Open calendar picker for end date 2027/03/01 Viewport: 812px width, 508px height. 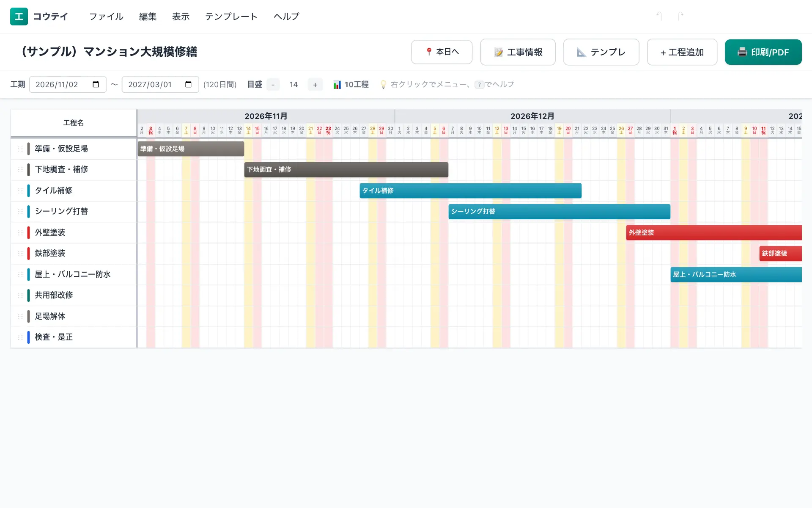tap(188, 84)
